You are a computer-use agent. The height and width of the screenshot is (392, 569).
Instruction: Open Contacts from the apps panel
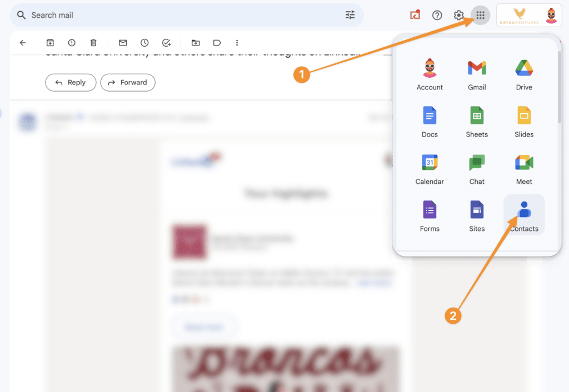click(524, 215)
